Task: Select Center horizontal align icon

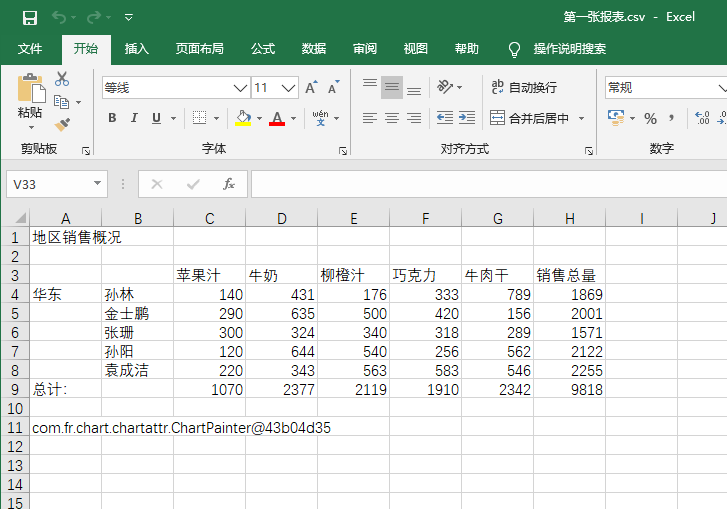Action: tap(392, 118)
